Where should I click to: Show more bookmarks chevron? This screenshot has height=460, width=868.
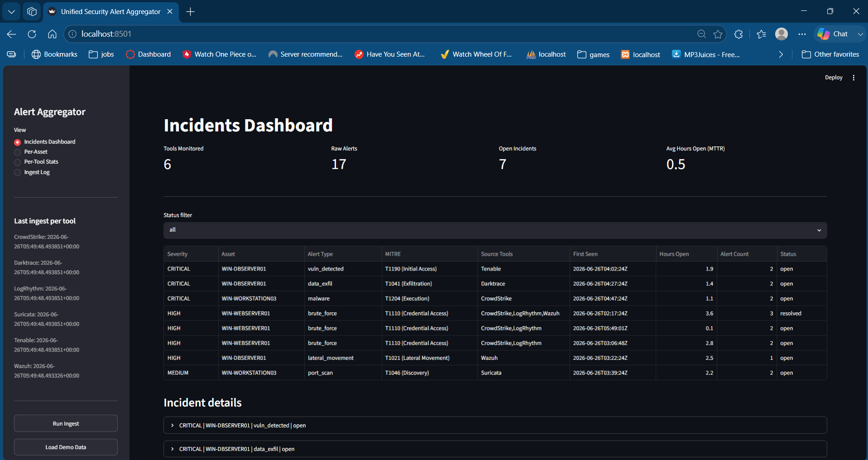(x=781, y=54)
